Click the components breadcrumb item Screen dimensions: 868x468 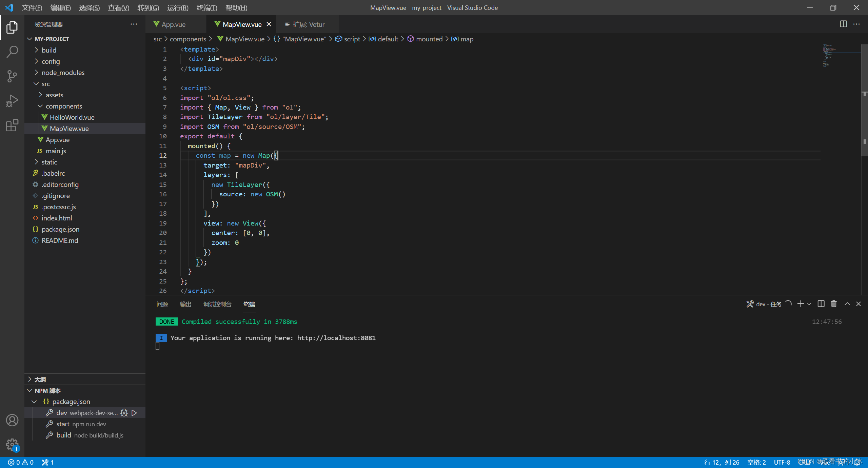pos(188,39)
